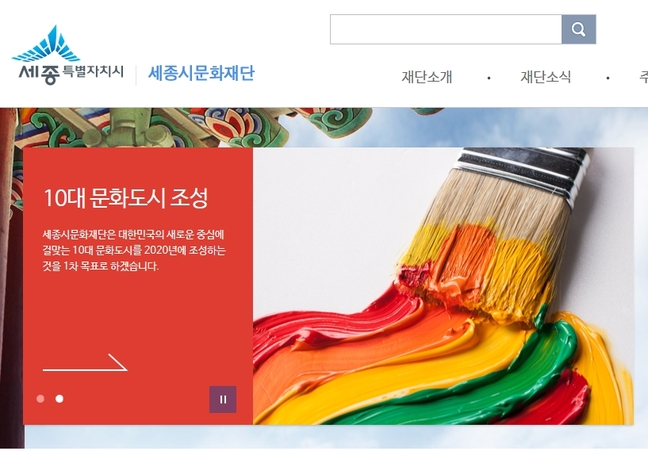Open the 재단소식 menu
This screenshot has height=451, width=648.
(x=546, y=77)
